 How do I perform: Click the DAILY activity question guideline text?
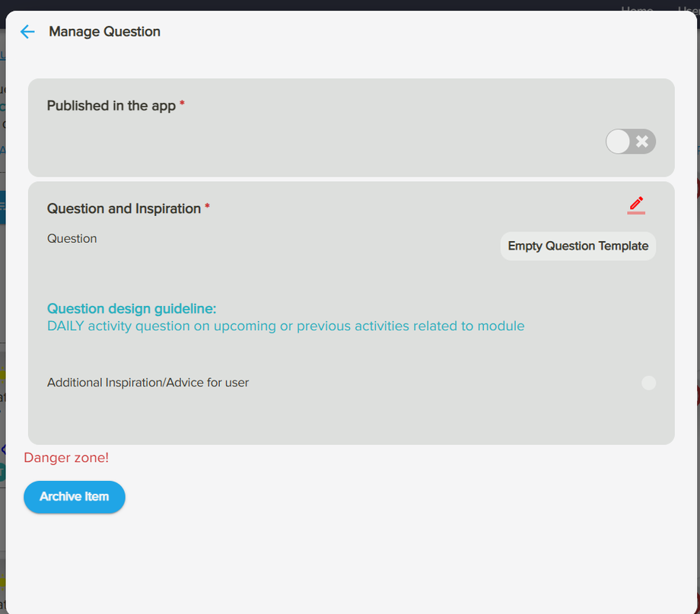tap(285, 326)
